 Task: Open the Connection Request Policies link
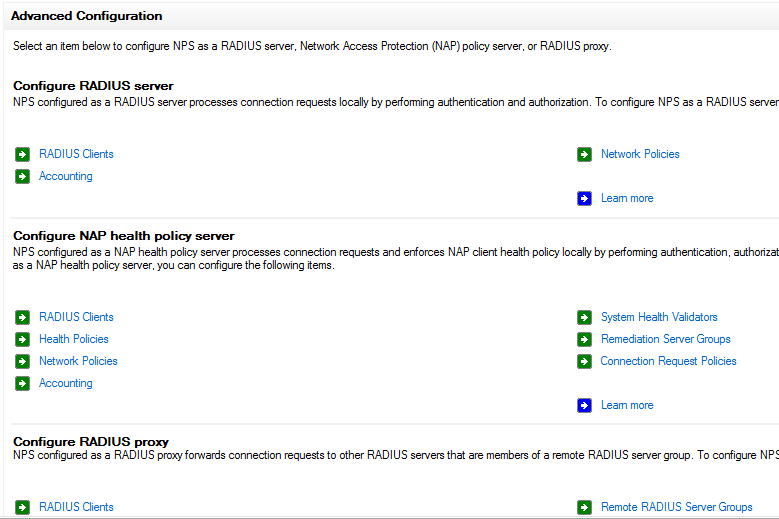(668, 361)
